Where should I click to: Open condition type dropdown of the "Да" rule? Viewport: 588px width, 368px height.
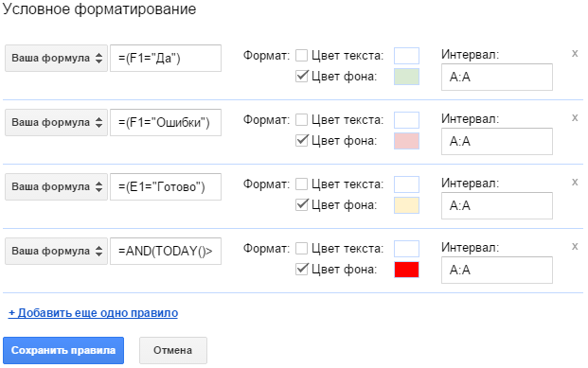click(x=56, y=58)
